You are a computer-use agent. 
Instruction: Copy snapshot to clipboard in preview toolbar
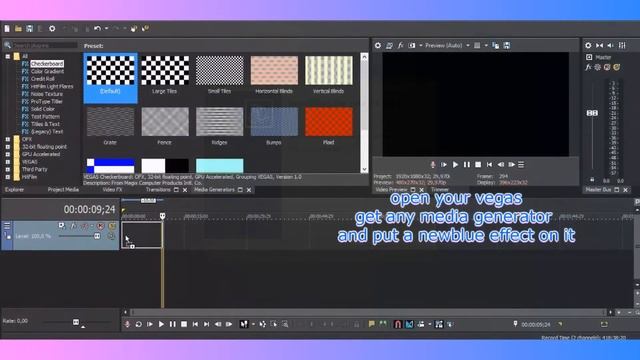[x=496, y=45]
